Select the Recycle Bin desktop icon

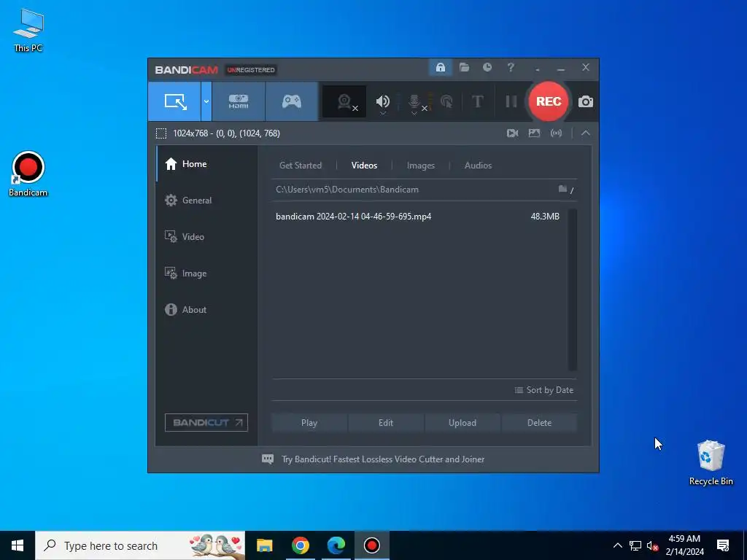pyautogui.click(x=711, y=463)
